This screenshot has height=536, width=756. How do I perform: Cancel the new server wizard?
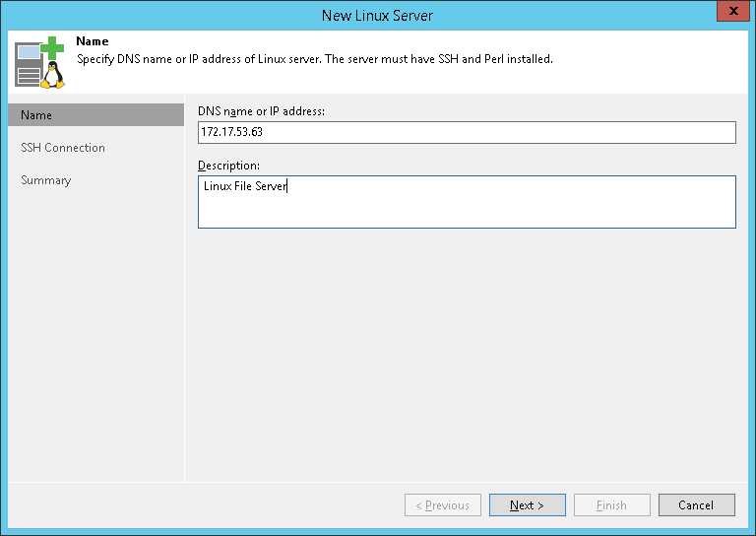click(696, 505)
